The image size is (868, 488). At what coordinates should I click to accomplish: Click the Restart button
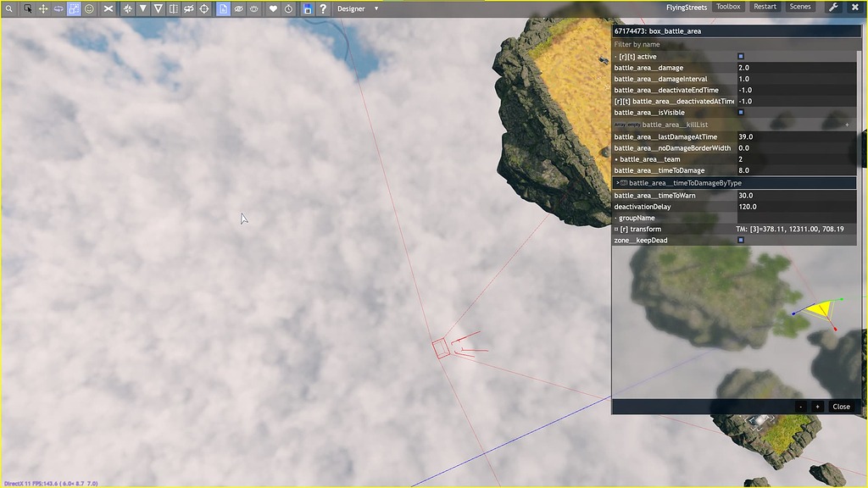tap(764, 6)
